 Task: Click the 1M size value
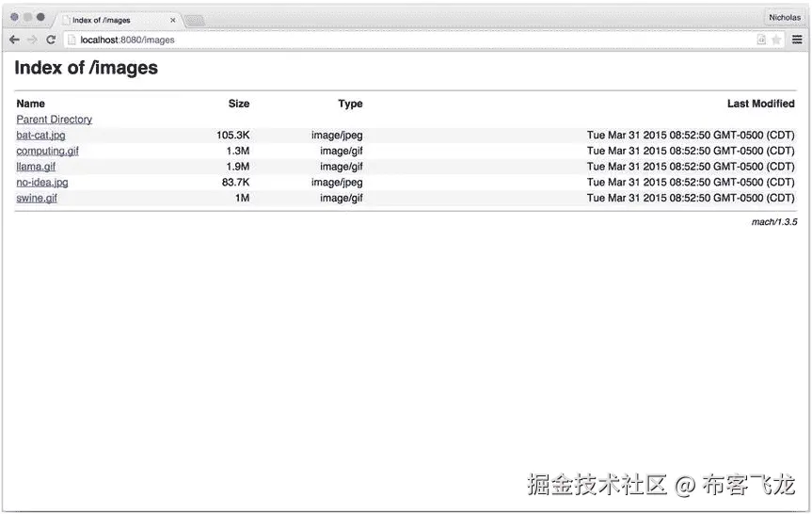[243, 198]
